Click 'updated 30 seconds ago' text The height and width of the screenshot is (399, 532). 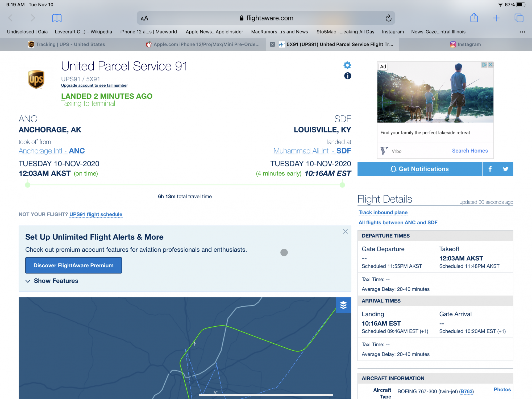pos(486,202)
